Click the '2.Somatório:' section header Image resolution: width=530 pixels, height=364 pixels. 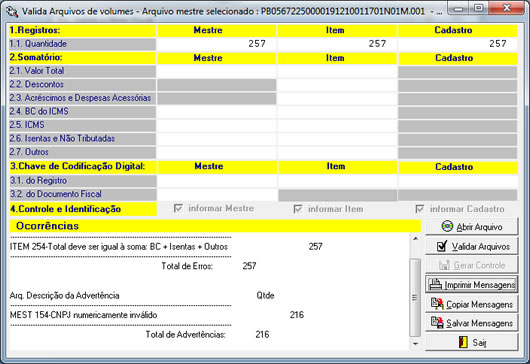point(82,57)
